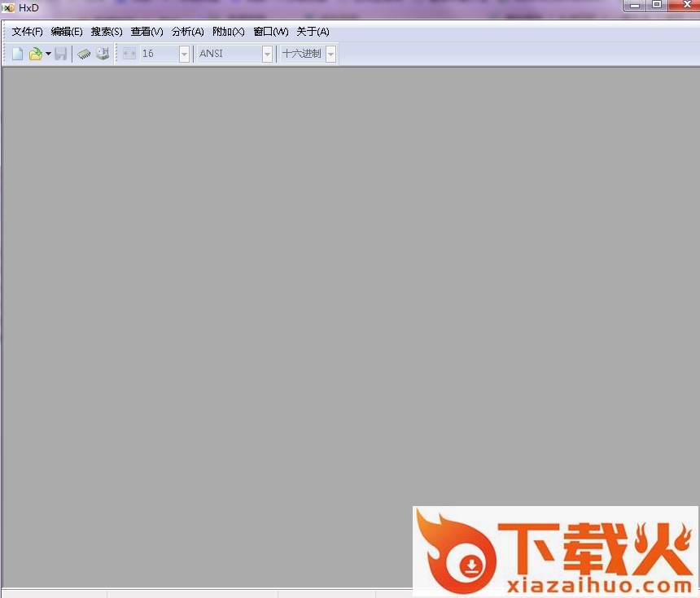Open the 查看(V) menu
700x598 pixels.
[x=147, y=32]
